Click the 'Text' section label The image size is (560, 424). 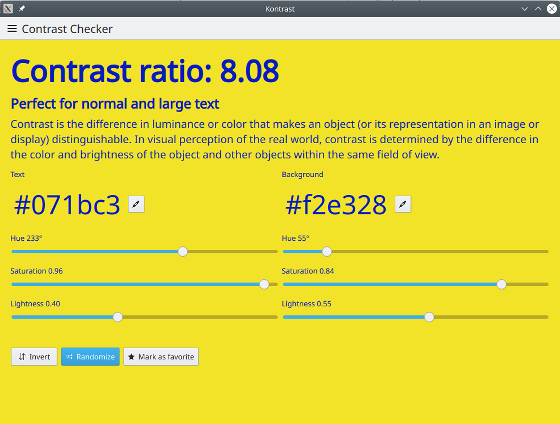18,174
